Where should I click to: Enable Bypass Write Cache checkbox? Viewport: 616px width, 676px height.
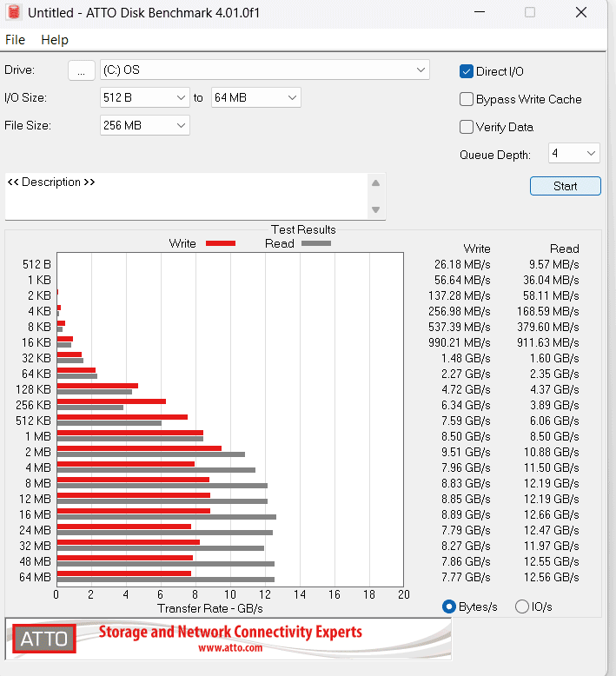(467, 99)
